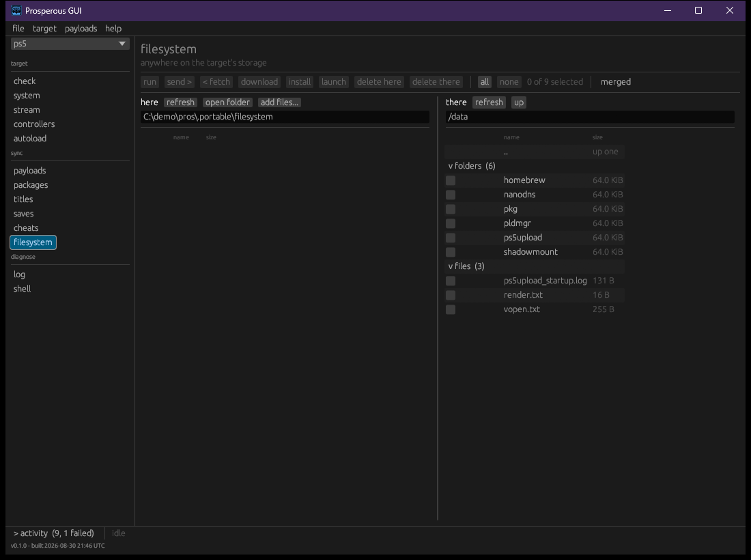This screenshot has height=560, width=751.
Task: Open the file menu
Action: [x=18, y=28]
